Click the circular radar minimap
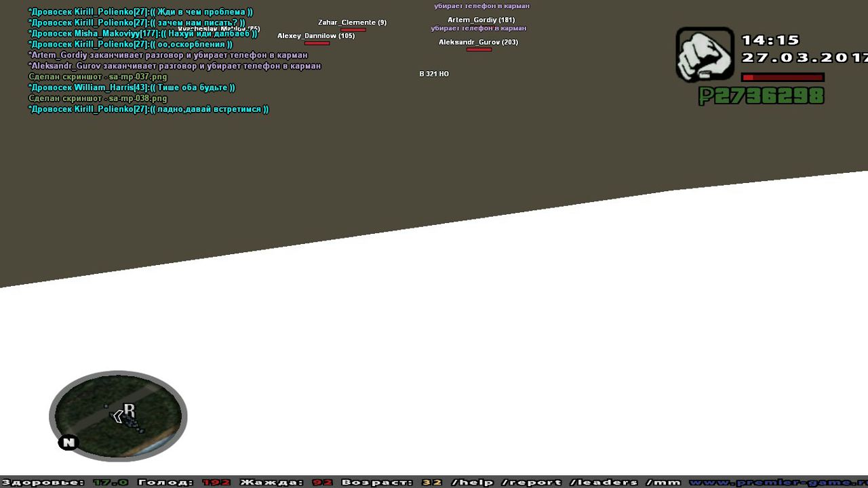Image resolution: width=868 pixels, height=488 pixels. pyautogui.click(x=118, y=415)
